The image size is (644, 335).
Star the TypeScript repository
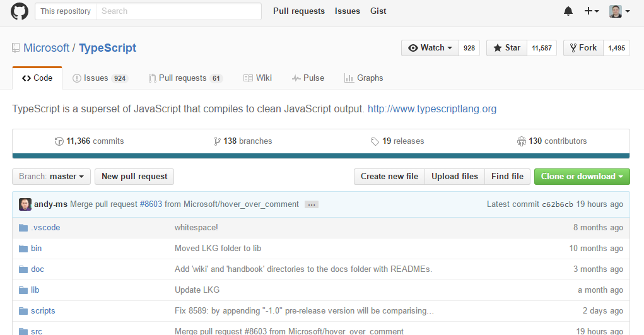click(x=506, y=48)
